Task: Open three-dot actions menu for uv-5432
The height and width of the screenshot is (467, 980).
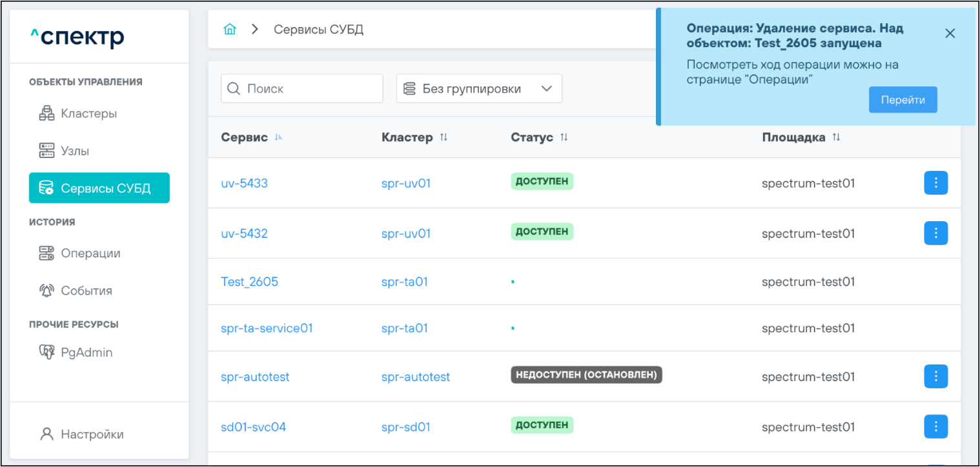Action: coord(935,234)
